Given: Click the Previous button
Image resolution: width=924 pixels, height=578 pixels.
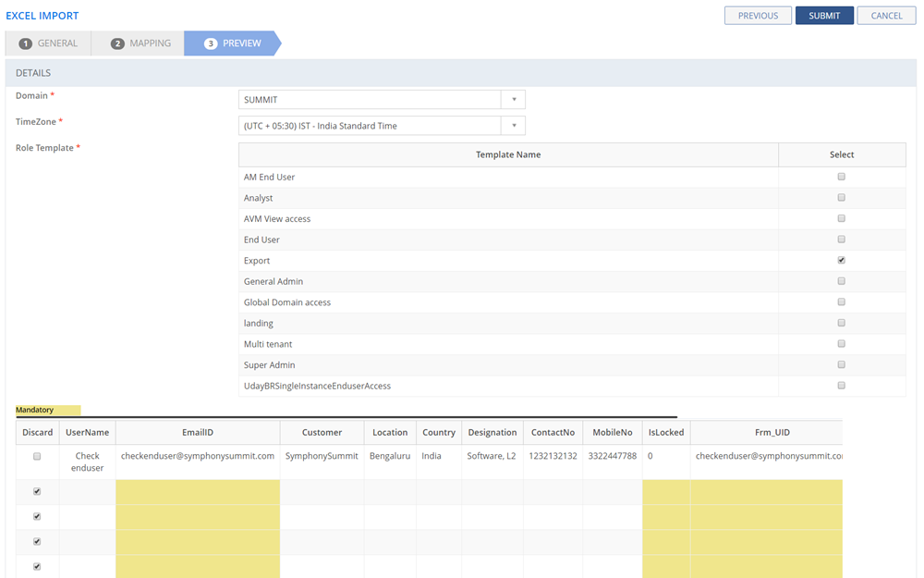Looking at the screenshot, I should click(x=758, y=16).
